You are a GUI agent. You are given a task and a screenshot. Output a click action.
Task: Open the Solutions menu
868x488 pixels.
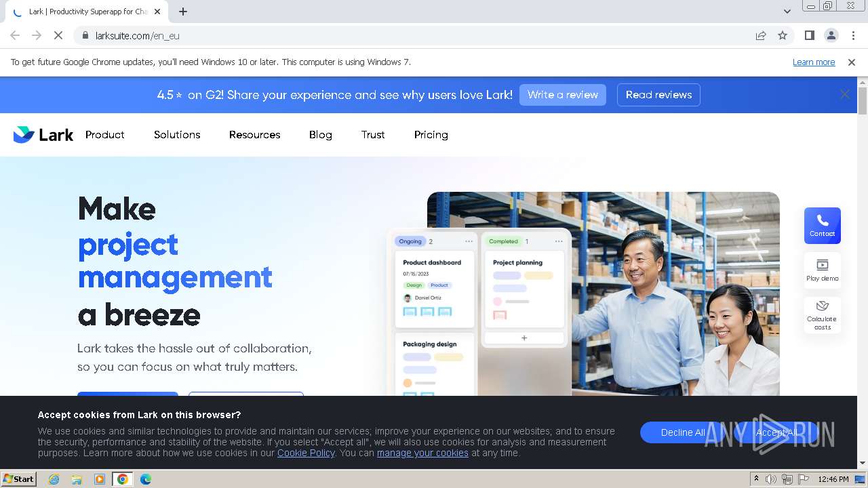[x=177, y=135]
